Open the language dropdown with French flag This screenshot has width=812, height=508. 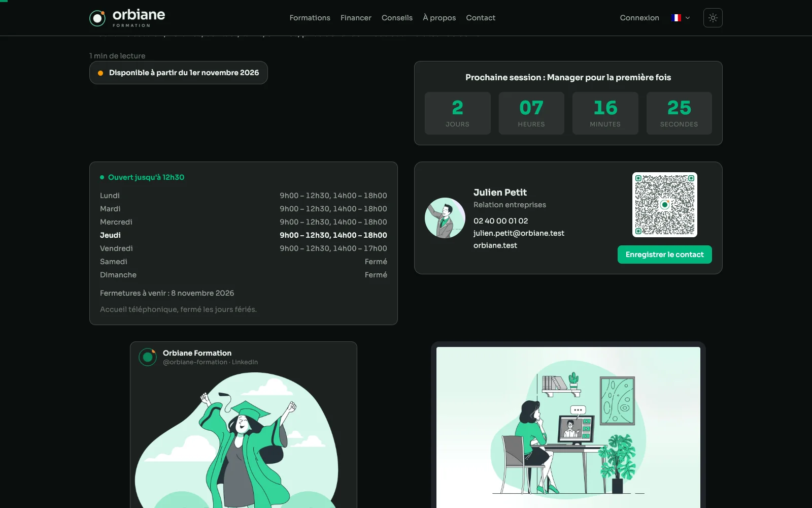pyautogui.click(x=680, y=18)
